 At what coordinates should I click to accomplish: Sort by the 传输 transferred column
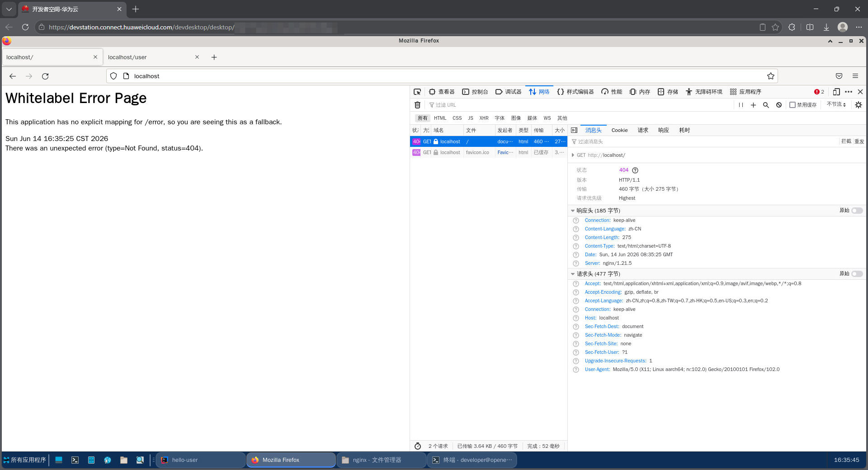pos(542,130)
